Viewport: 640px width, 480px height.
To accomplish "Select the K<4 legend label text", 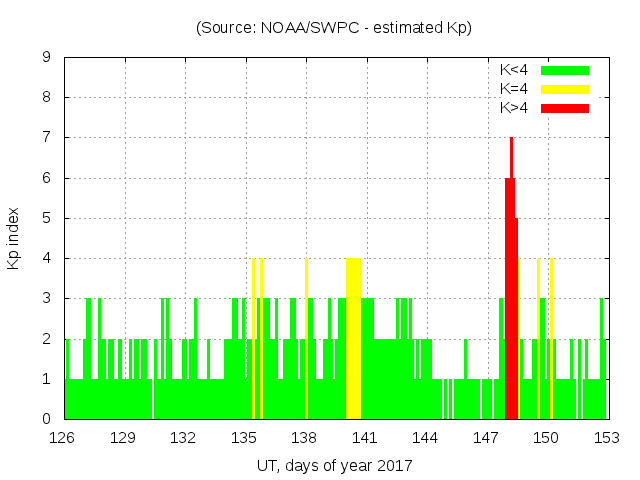I will pyautogui.click(x=514, y=70).
